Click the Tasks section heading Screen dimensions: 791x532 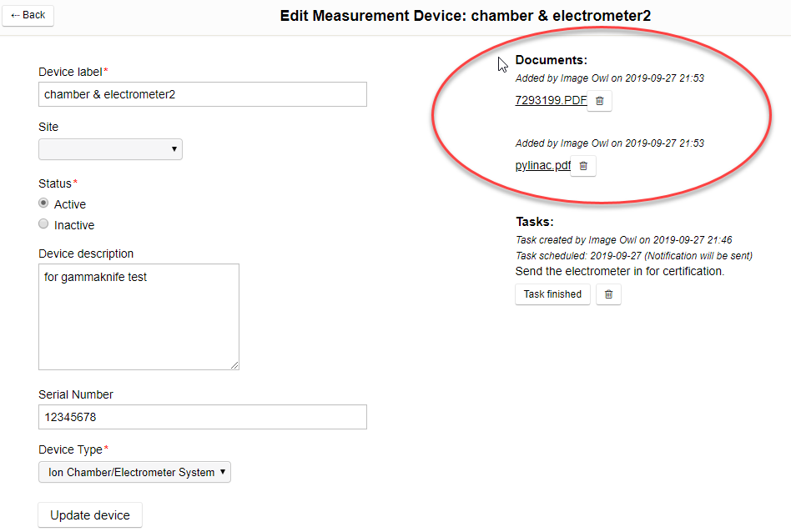coord(534,222)
